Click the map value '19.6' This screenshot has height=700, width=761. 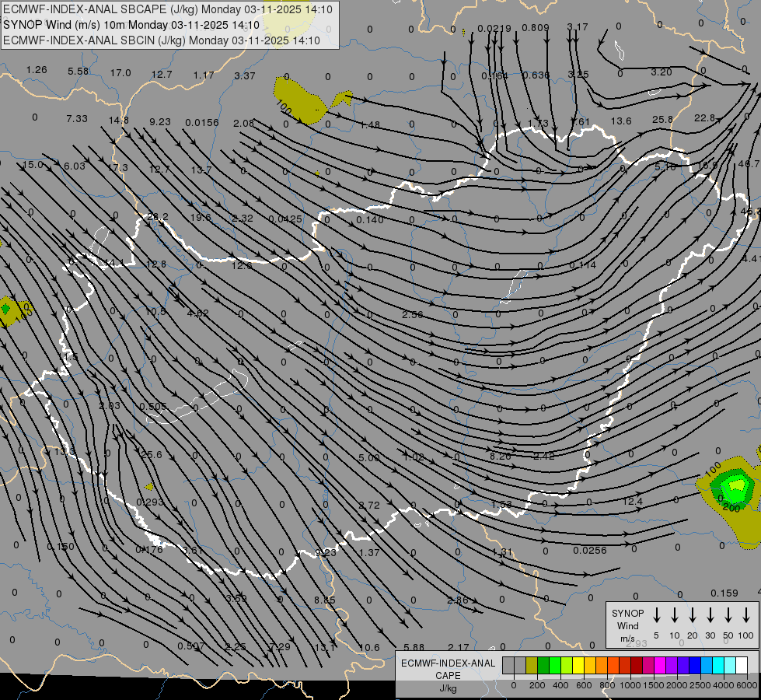(201, 217)
